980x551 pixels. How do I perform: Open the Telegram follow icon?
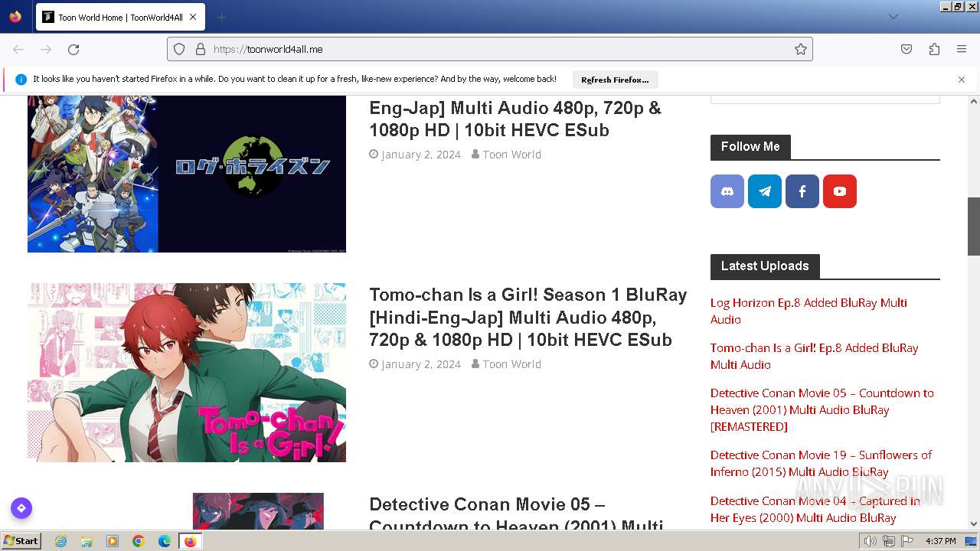(x=765, y=191)
